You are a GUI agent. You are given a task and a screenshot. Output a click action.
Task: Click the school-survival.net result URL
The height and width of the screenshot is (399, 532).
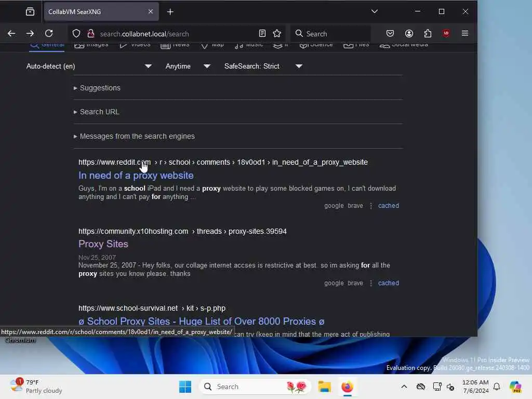click(152, 308)
